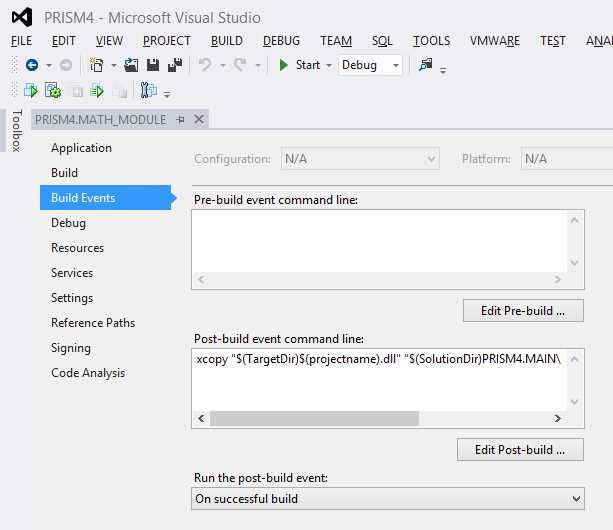Open the SQL menu
Screen dimensions: 613x530
coord(382,41)
